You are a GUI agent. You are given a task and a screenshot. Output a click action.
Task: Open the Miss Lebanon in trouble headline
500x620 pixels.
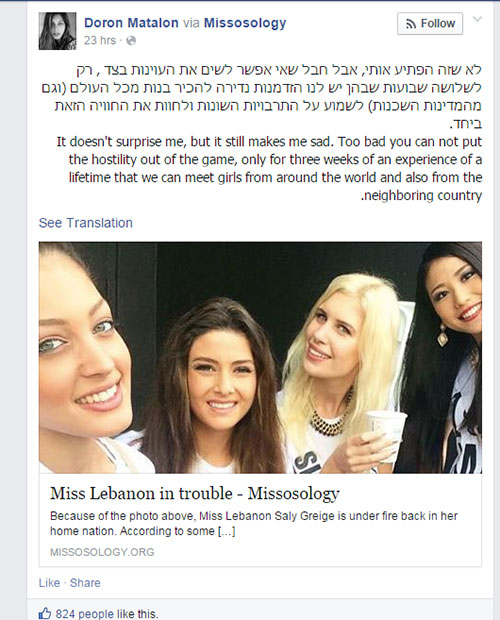pos(194,493)
